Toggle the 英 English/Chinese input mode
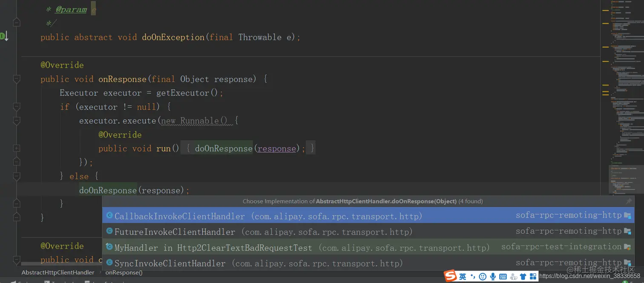 [463, 277]
